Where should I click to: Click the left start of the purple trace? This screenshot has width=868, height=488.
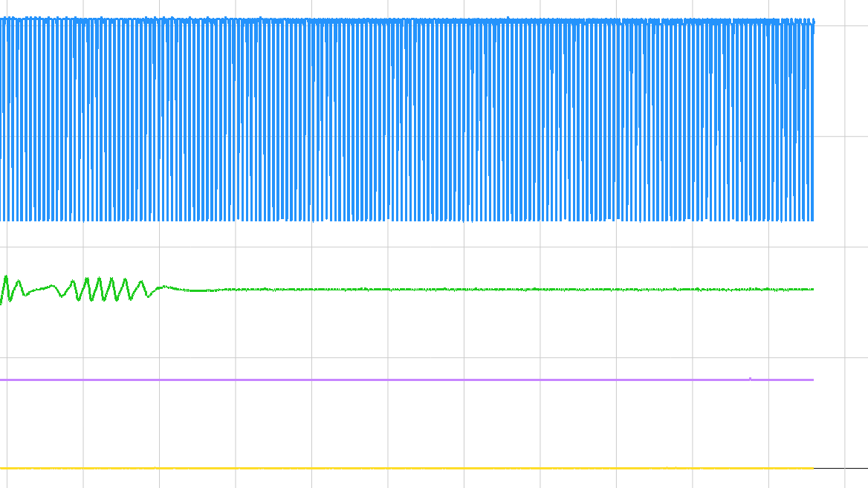tap(3, 380)
